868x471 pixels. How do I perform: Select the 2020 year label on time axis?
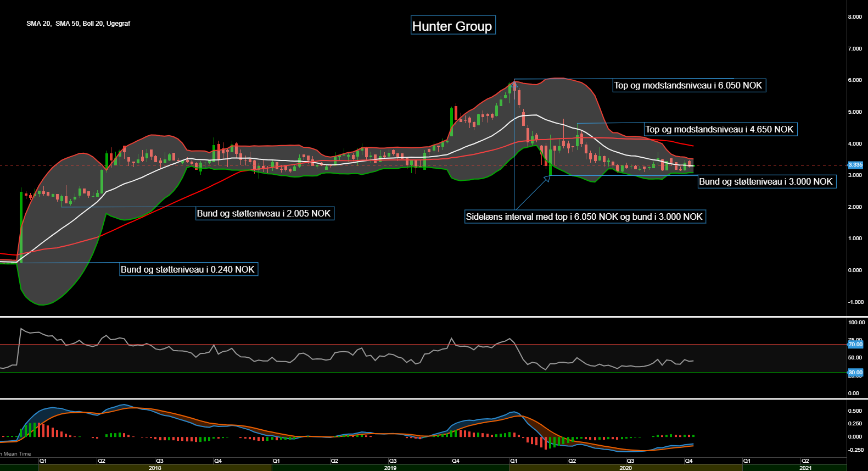point(625,468)
